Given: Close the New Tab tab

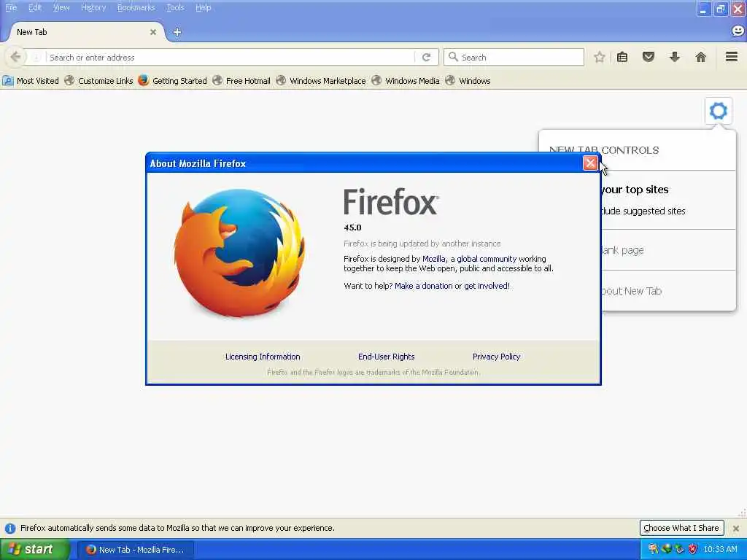Looking at the screenshot, I should (x=153, y=32).
